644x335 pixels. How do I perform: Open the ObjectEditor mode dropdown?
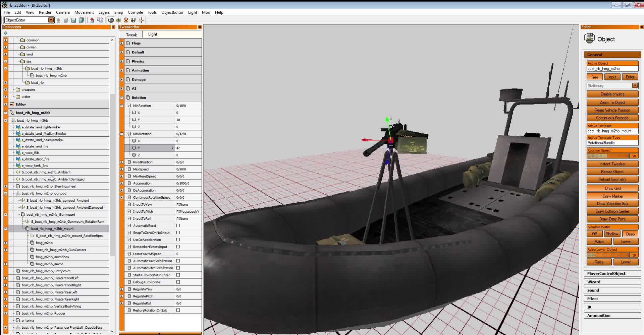click(x=51, y=20)
